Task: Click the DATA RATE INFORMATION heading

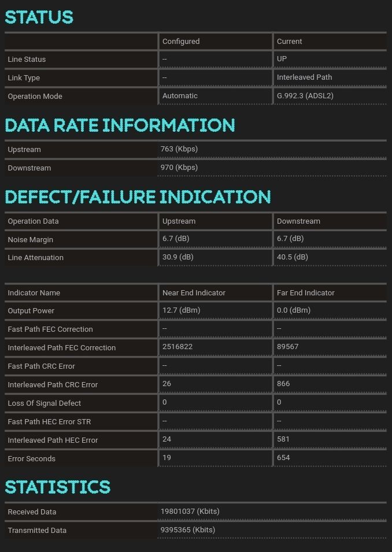Action: click(x=120, y=125)
